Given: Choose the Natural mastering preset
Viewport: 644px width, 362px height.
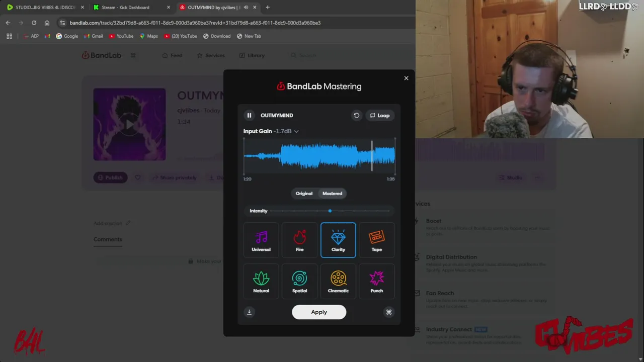Looking at the screenshot, I should click(261, 282).
